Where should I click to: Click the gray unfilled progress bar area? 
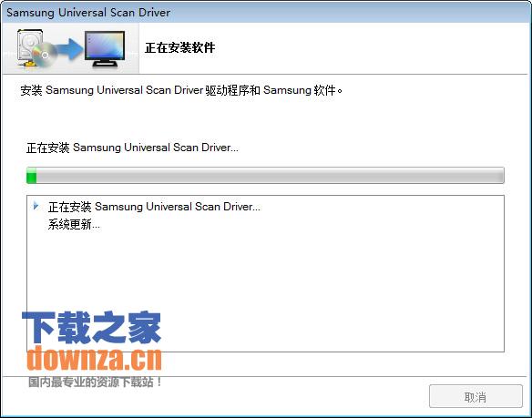pyautogui.click(x=270, y=176)
